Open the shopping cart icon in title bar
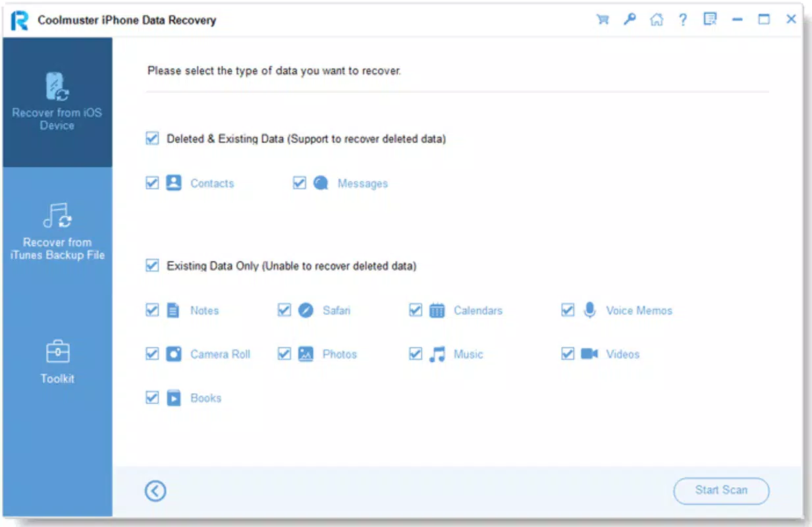 pos(603,20)
